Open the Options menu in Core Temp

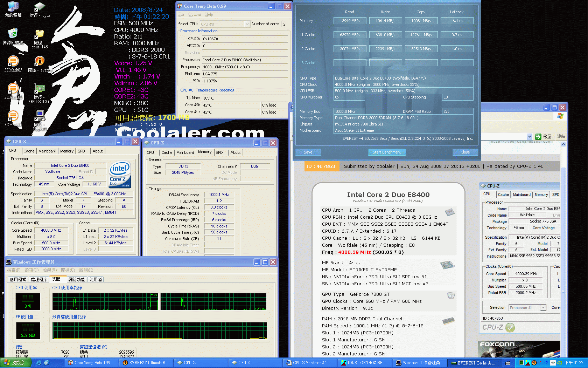point(195,14)
